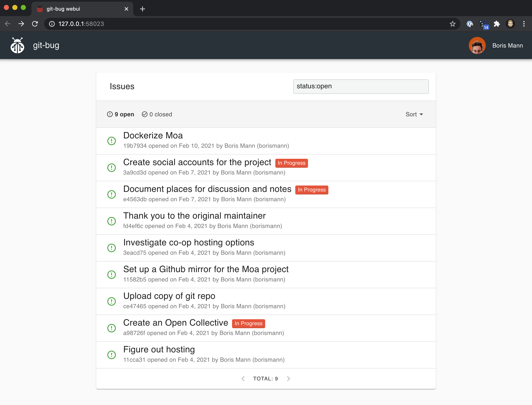Reload the page with the refresh icon
This screenshot has height=405, width=532.
[x=35, y=24]
